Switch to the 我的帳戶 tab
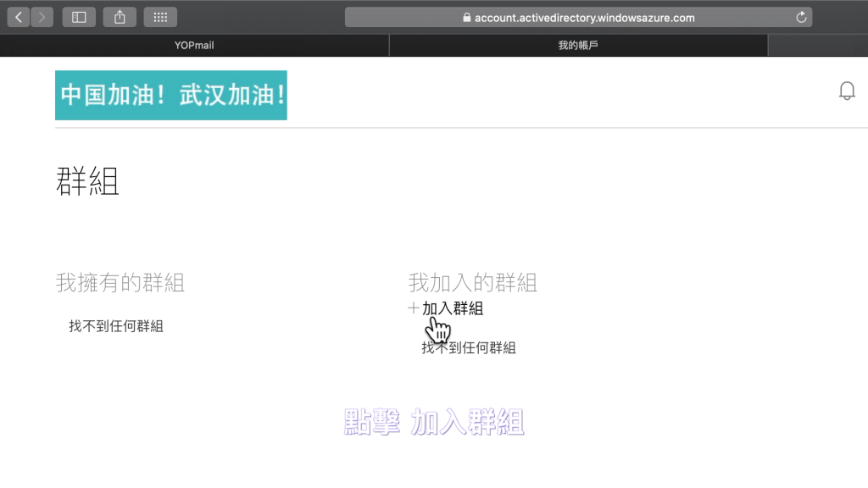The width and height of the screenshot is (868, 488). [x=578, y=46]
